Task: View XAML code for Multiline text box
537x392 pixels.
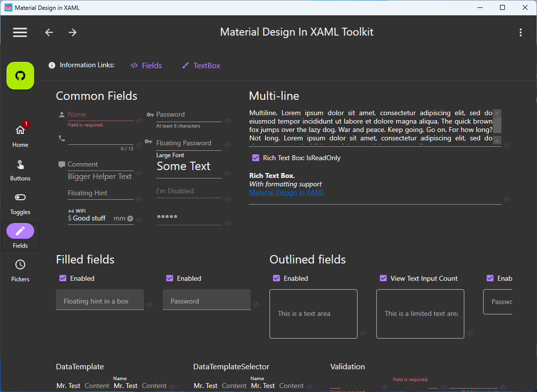Action: (507, 145)
